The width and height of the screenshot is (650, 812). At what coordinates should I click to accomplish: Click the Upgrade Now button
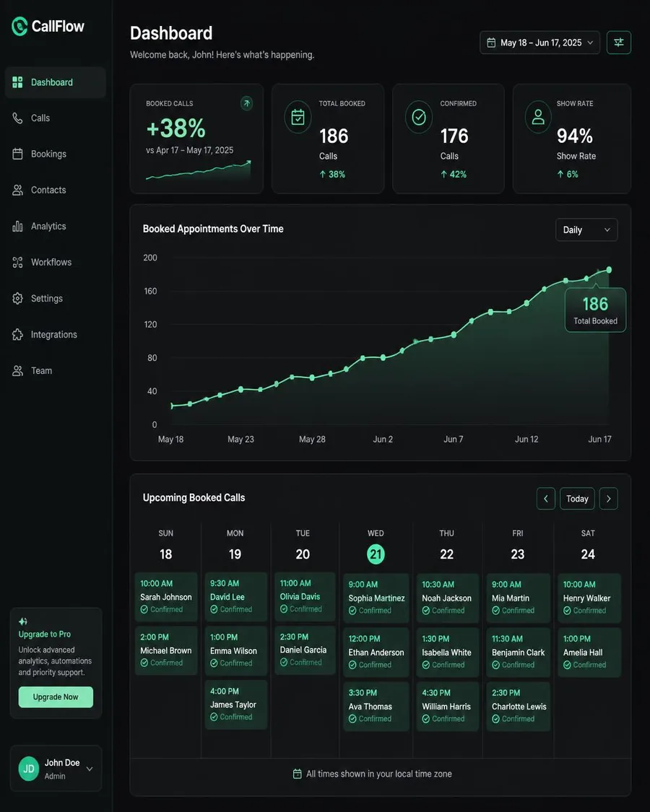pyautogui.click(x=56, y=697)
